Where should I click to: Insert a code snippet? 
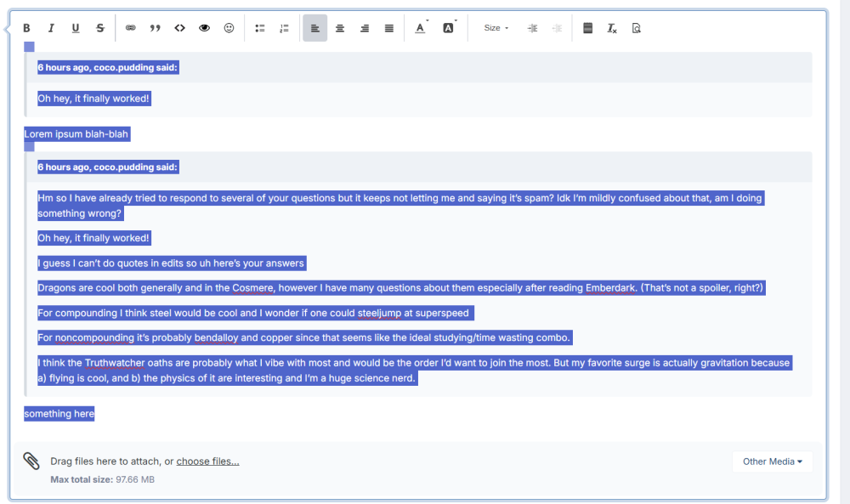click(180, 28)
